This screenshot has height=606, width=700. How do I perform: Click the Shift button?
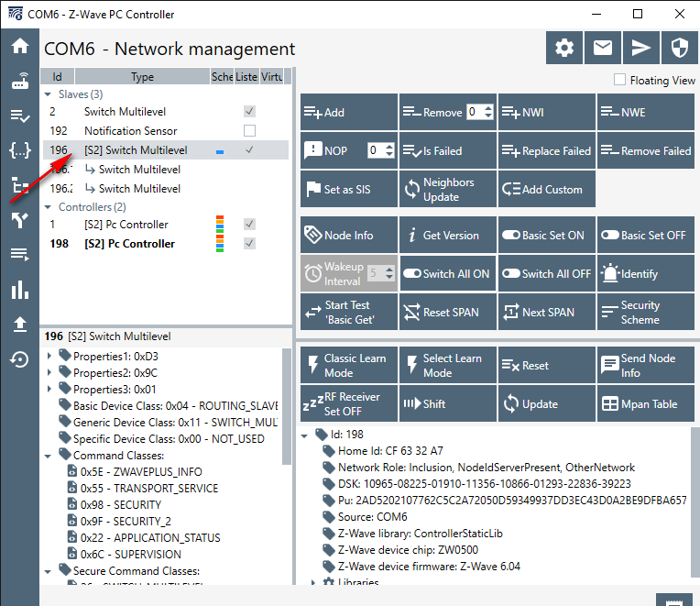pyautogui.click(x=448, y=403)
